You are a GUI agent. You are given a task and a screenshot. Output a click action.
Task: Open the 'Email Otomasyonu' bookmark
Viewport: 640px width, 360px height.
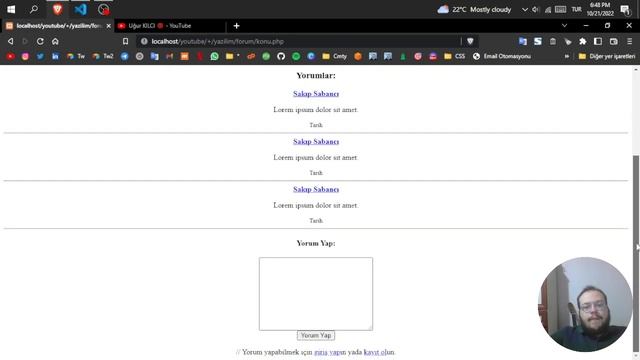click(x=502, y=56)
